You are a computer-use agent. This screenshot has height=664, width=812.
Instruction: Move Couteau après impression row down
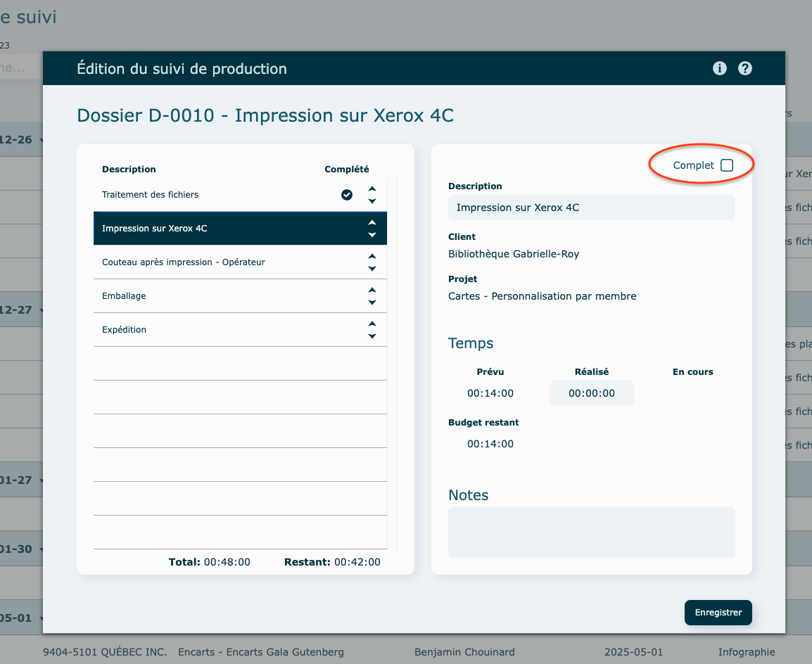[372, 269]
